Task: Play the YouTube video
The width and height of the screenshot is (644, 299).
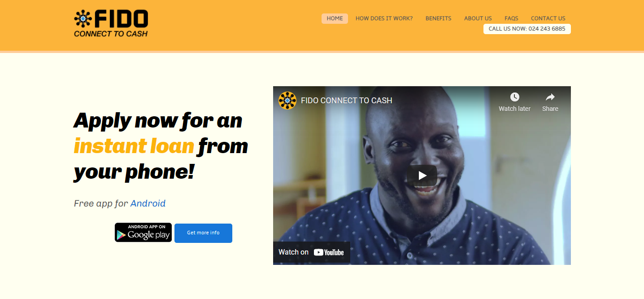Action: point(422,176)
